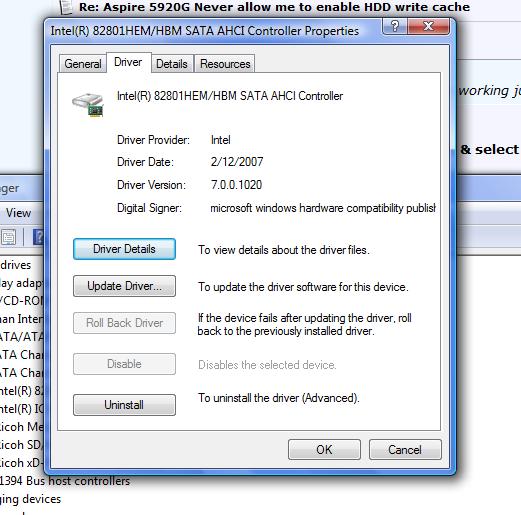521x515 pixels.
Task: Select the Ricoh Me tree item in Device Manager
Action: [22, 427]
